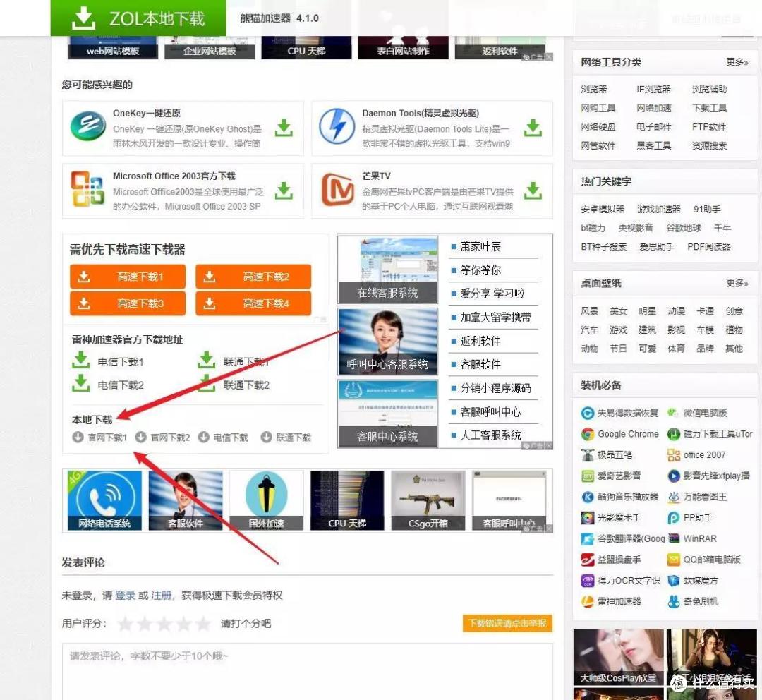Viewport: 762px width, 700px height.
Task: Click 官网下载1 local download link
Action: (99, 437)
